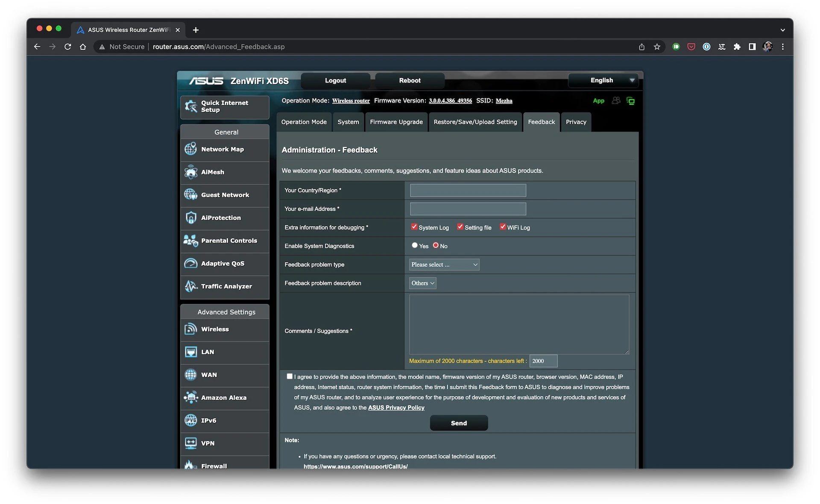Click the LAN port icon
The image size is (820, 504).
click(x=190, y=352)
